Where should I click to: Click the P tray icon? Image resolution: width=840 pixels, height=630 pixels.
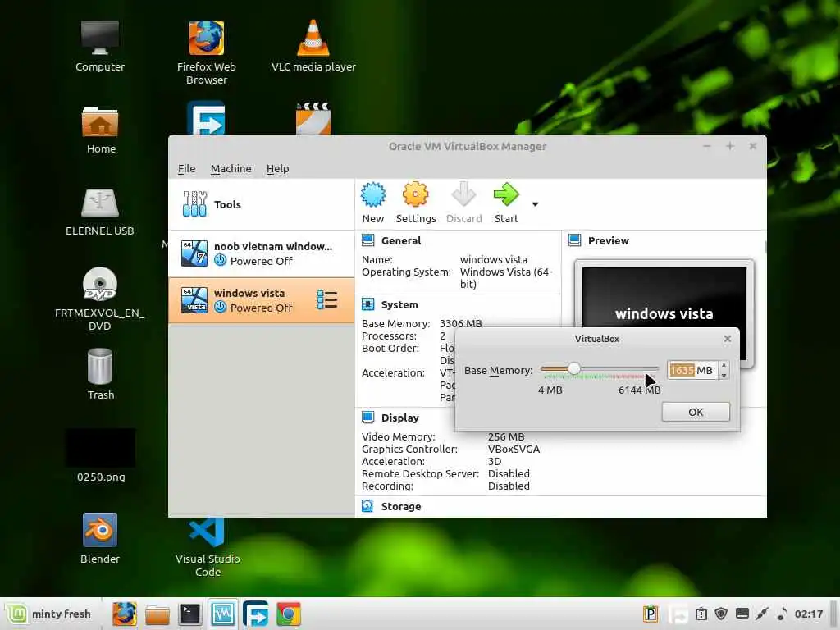coord(651,614)
